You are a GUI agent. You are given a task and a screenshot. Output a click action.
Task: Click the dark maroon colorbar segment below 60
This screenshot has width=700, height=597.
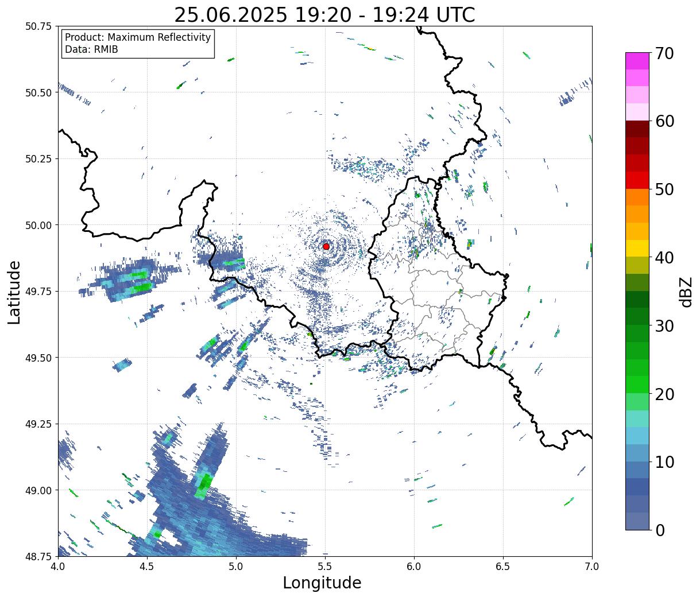pyautogui.click(x=637, y=129)
